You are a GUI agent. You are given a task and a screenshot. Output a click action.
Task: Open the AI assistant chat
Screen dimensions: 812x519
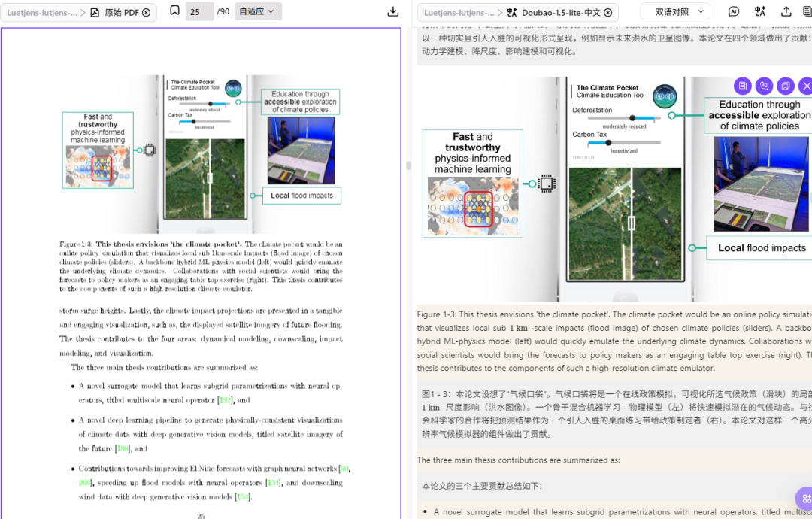pos(734,11)
